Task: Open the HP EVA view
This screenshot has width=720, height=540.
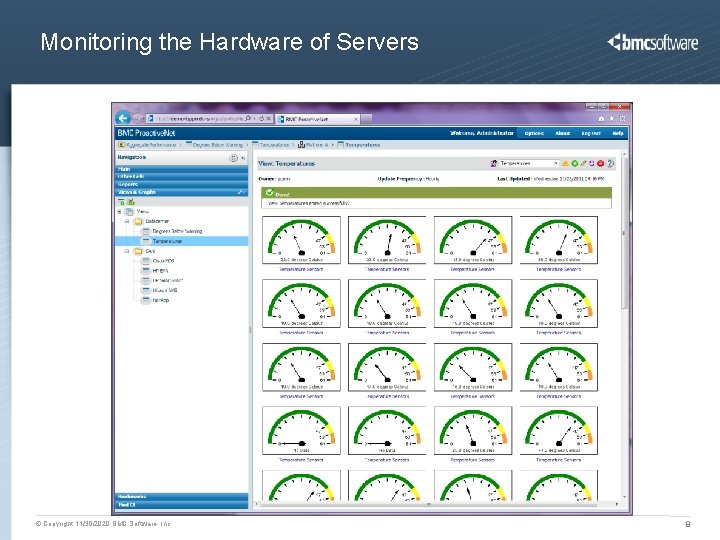Action: [x=155, y=271]
